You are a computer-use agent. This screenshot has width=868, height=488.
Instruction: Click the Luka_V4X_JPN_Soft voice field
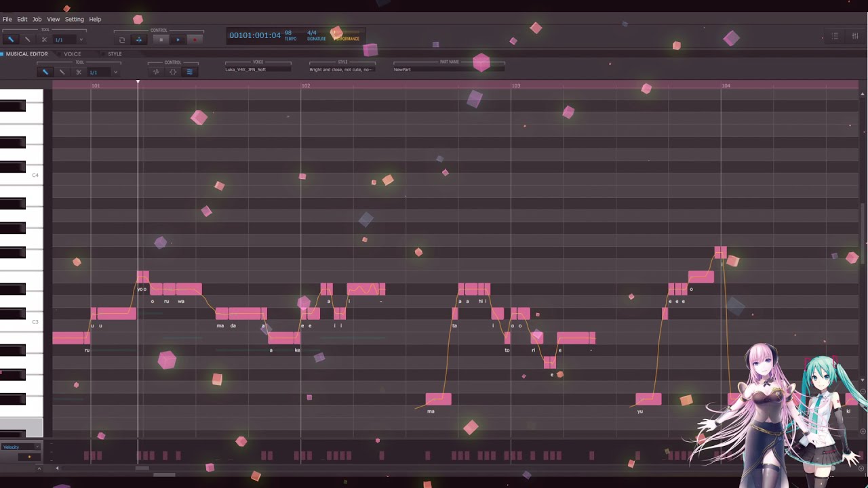click(x=258, y=69)
